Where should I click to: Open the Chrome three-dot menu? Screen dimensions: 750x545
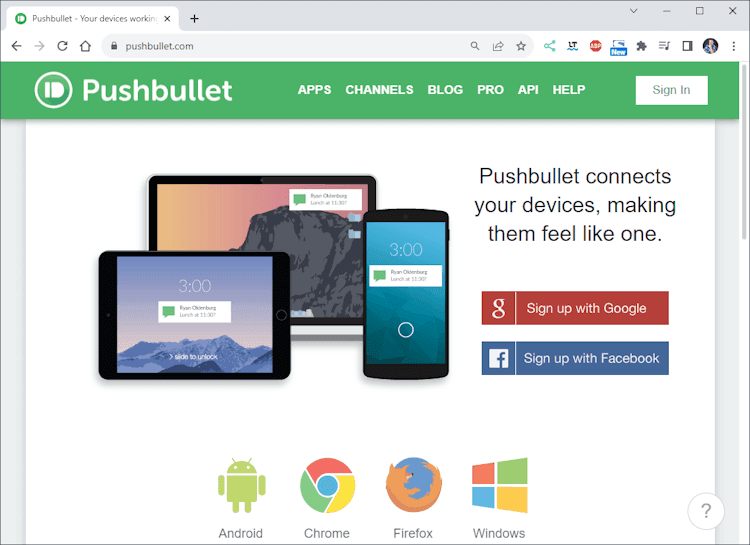(733, 46)
